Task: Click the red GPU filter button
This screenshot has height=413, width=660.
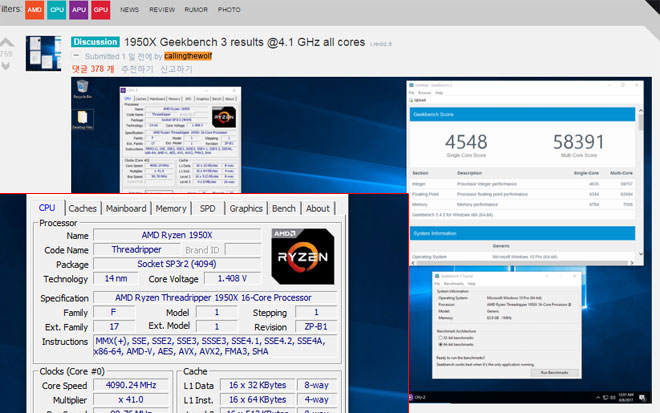Action: point(101,9)
